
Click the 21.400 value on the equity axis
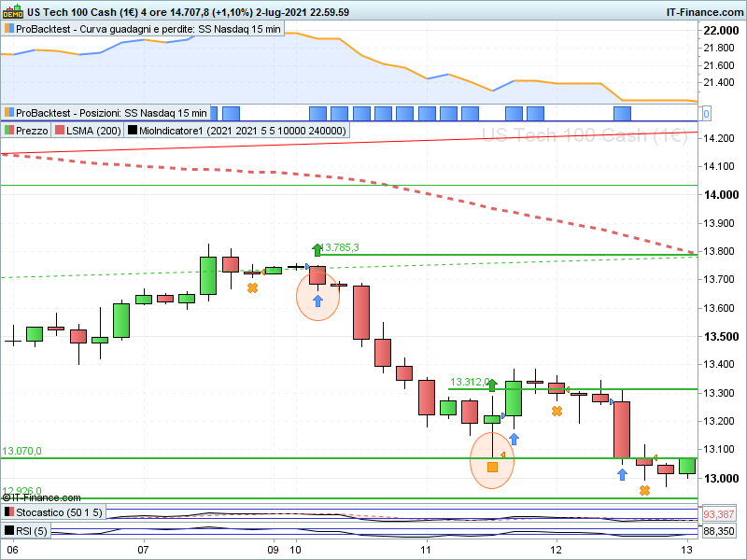tap(719, 82)
